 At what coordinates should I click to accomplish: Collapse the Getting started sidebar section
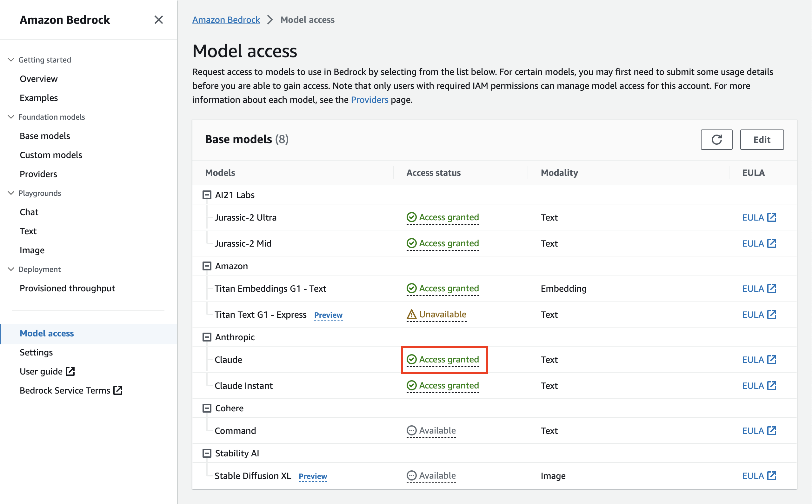[x=11, y=60]
